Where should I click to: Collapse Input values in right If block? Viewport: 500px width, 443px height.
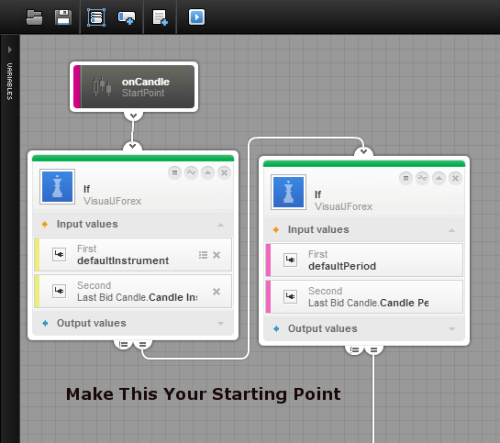tap(452, 230)
